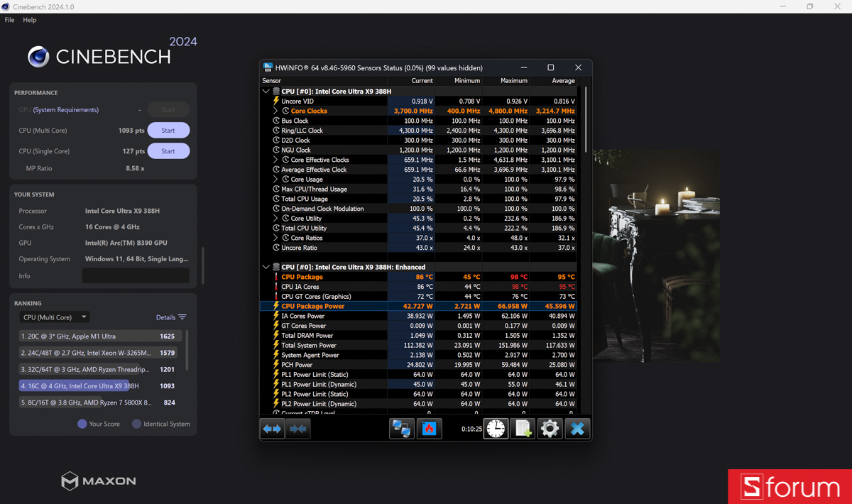Select the Ring/LLC Clock sensor row
The width and height of the screenshot is (852, 504).
tap(419, 131)
